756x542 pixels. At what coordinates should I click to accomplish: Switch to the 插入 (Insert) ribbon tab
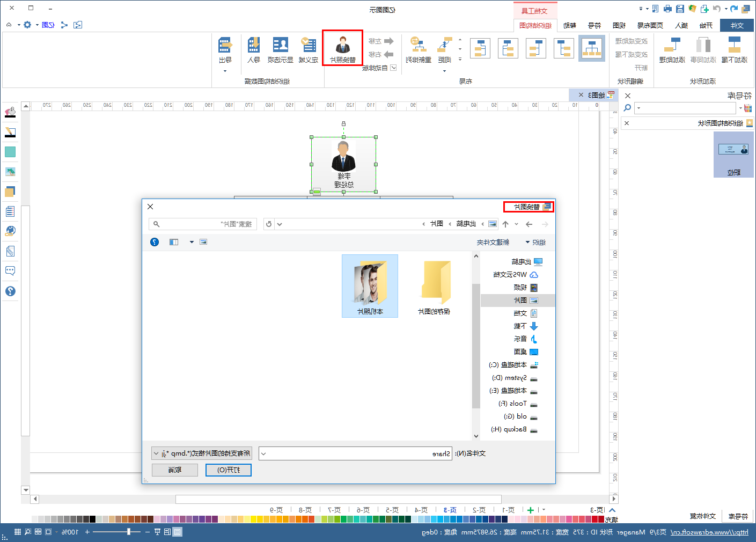tap(681, 25)
